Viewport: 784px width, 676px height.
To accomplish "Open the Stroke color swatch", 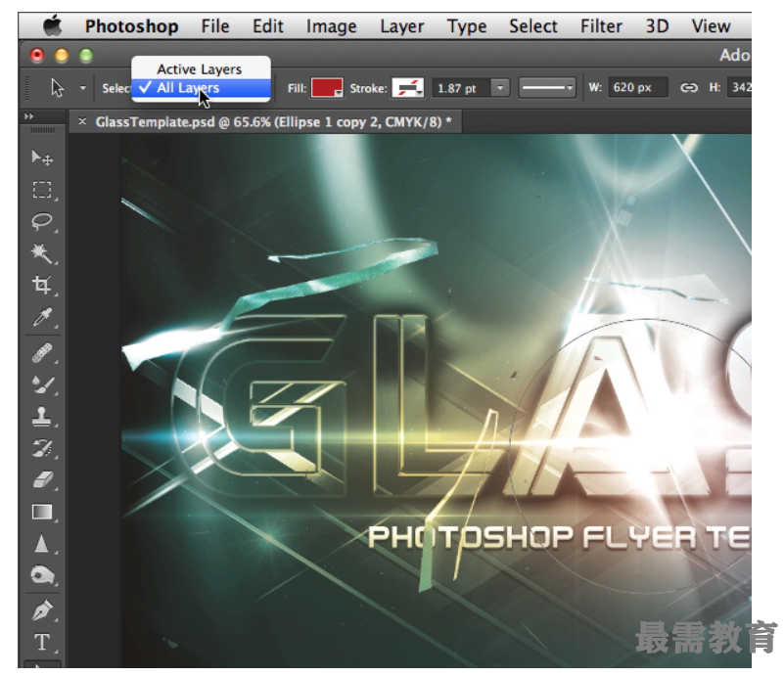I will (x=407, y=88).
